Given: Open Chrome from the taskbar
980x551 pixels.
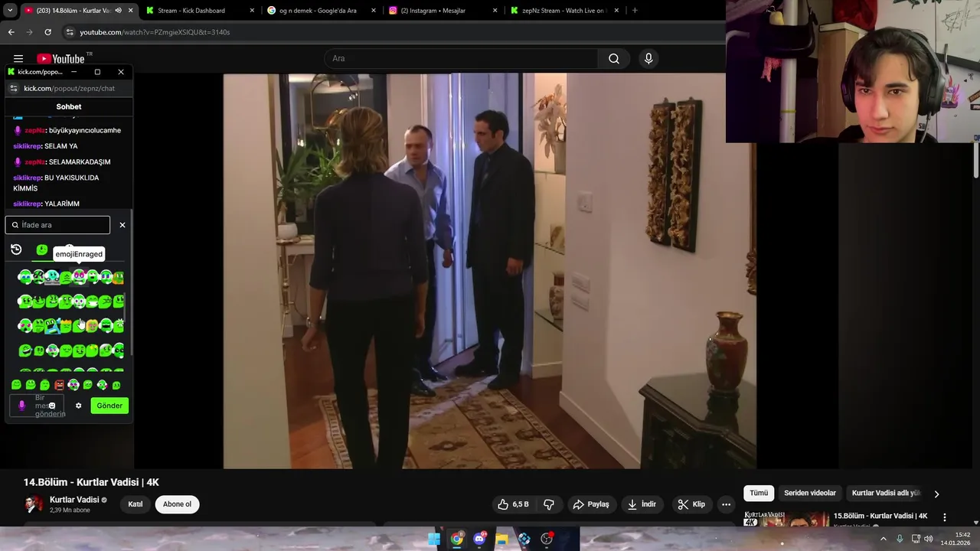Looking at the screenshot, I should [457, 540].
